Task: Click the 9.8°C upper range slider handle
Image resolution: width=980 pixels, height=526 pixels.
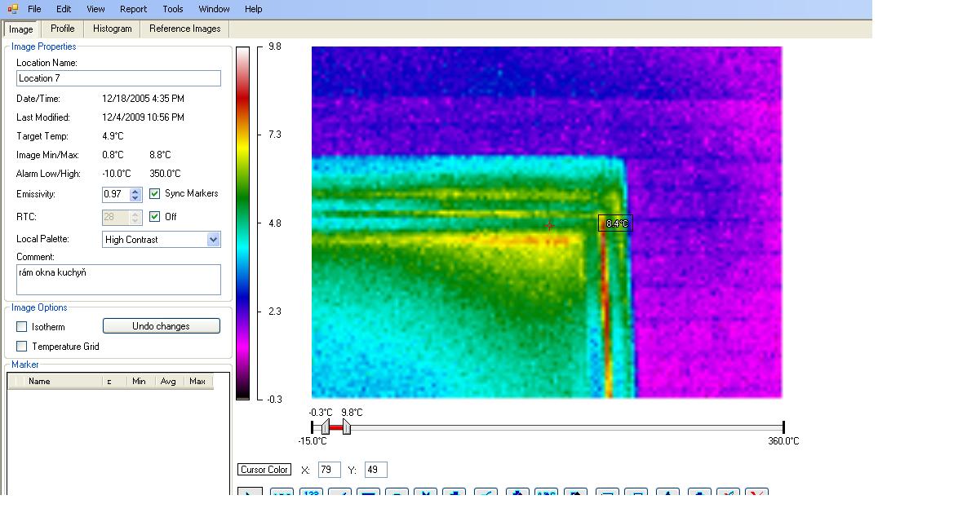Action: pyautogui.click(x=347, y=427)
